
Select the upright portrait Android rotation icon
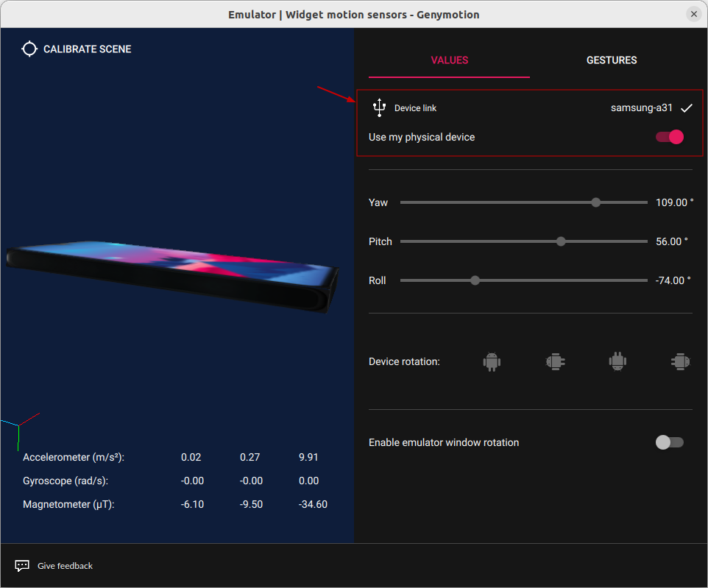tap(492, 361)
